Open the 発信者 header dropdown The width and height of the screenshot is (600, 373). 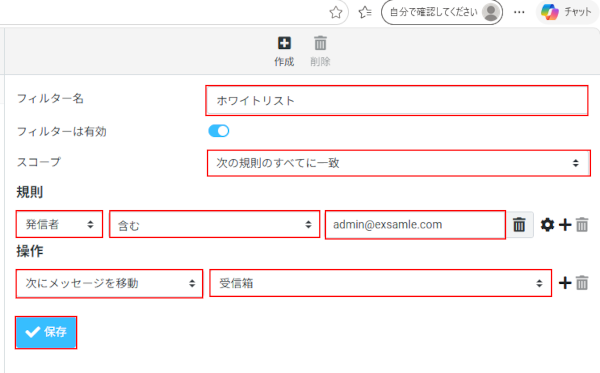(x=59, y=224)
